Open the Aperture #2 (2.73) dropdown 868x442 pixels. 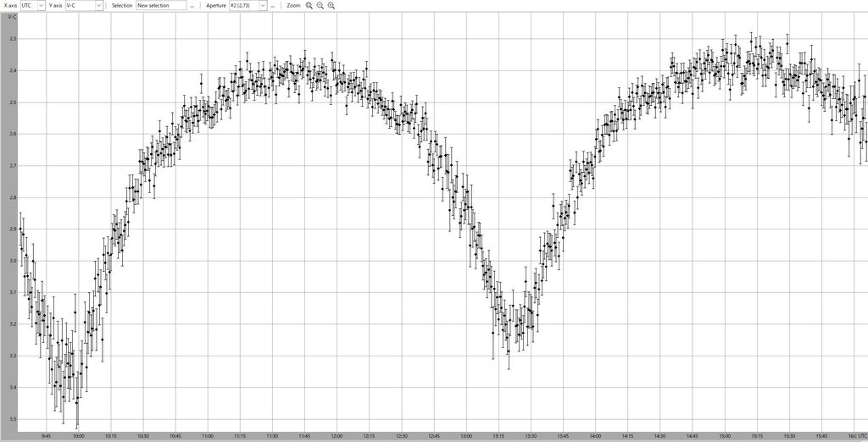[x=248, y=5]
